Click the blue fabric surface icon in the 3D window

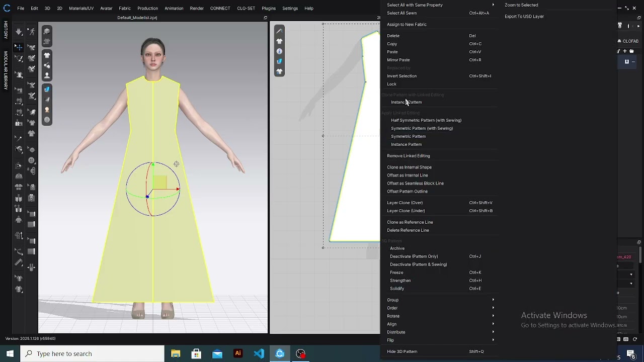[47, 89]
